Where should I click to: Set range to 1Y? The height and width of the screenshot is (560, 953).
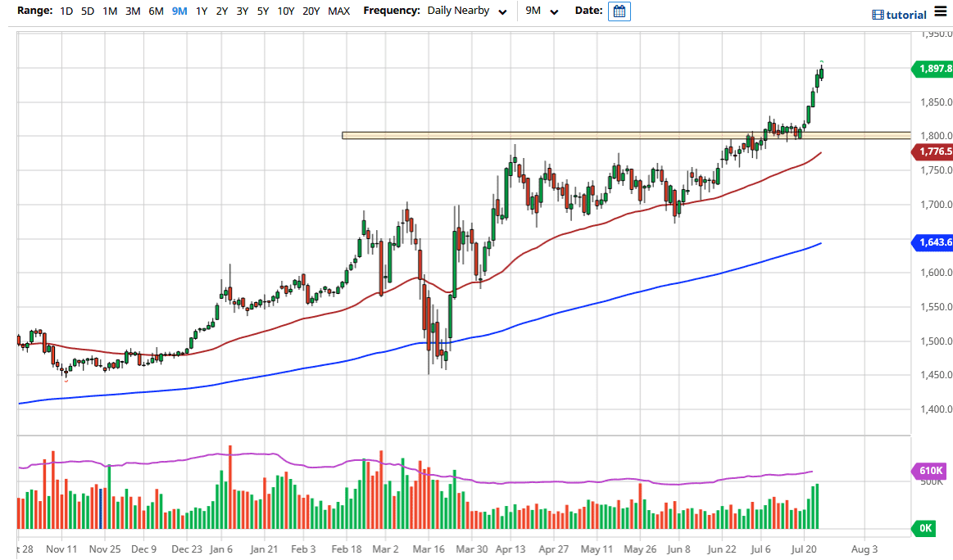[x=202, y=11]
